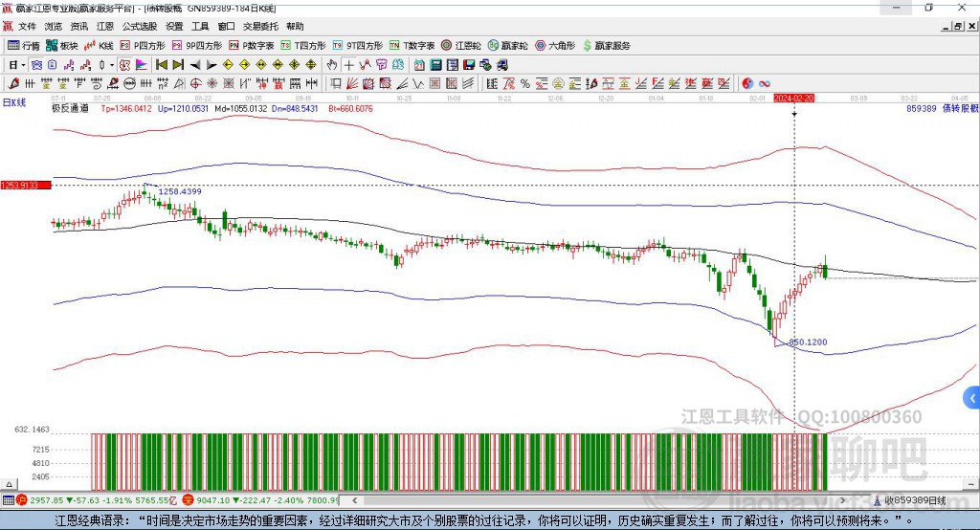The image size is (980, 530).
Task: Click the percent (%) drawing tool
Action: pos(524,83)
